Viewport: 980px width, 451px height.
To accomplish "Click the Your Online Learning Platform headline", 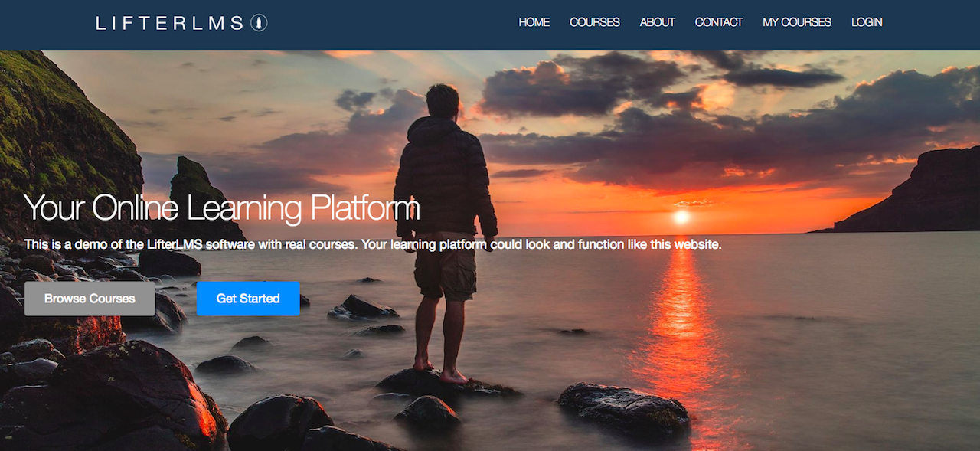I will click(x=222, y=208).
